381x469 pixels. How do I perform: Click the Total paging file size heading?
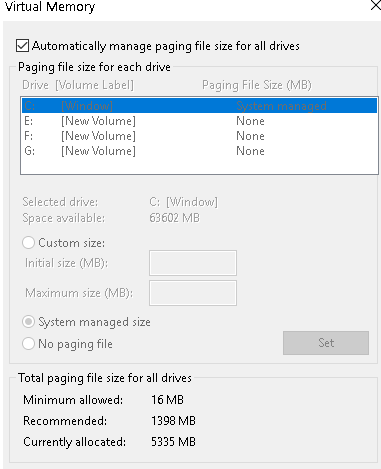(105, 378)
